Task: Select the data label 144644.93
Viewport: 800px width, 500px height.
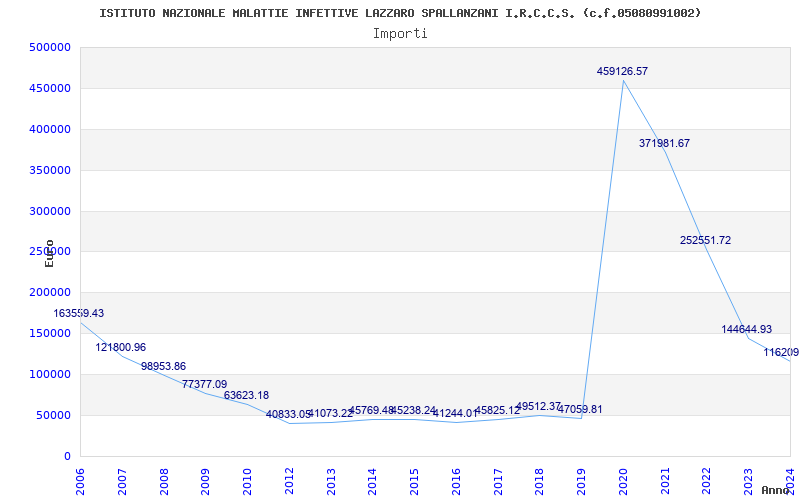Action: point(746,330)
